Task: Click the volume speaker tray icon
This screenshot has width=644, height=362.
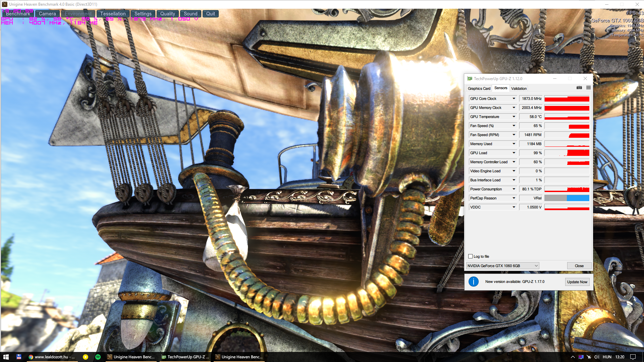Action: coord(597,357)
